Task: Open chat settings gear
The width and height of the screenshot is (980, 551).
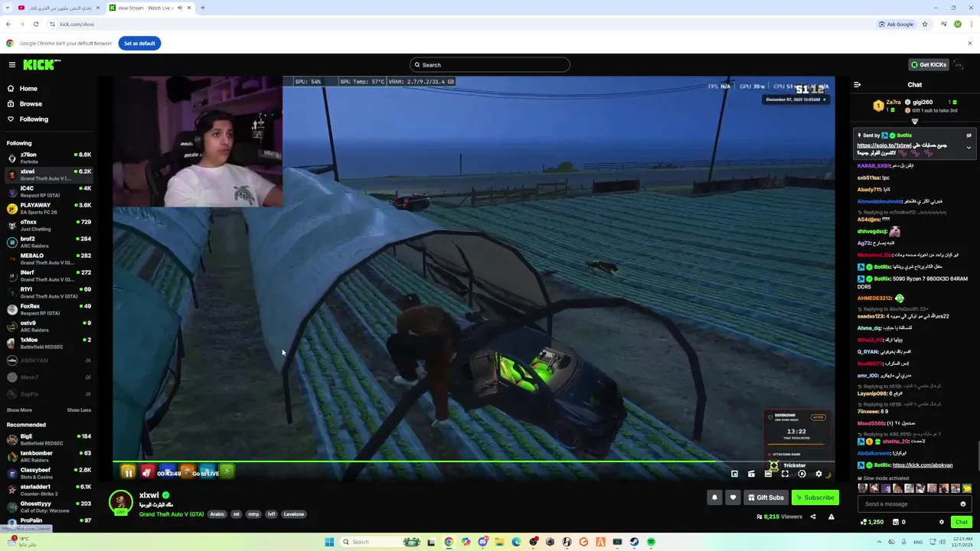Action: click(x=942, y=522)
